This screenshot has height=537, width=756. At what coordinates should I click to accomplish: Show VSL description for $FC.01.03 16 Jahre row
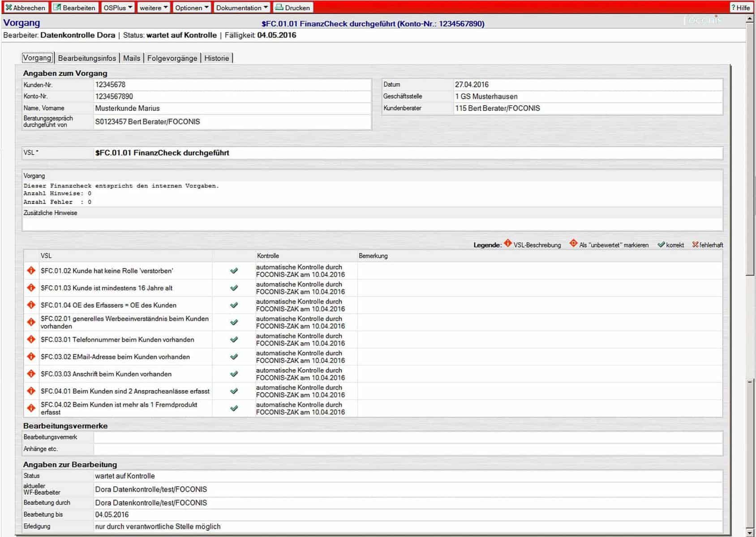(31, 288)
